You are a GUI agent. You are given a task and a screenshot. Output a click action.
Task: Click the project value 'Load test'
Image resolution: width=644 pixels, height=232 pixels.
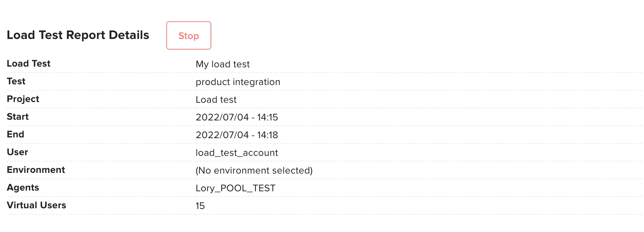coord(216,100)
